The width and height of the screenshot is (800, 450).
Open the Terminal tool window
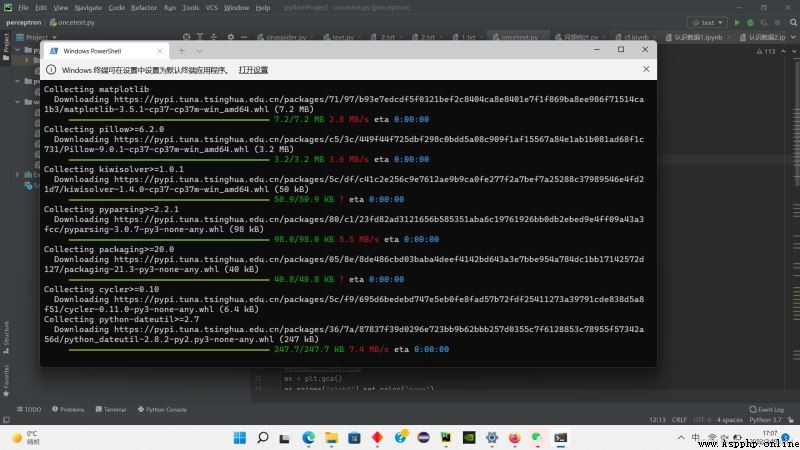click(x=111, y=409)
